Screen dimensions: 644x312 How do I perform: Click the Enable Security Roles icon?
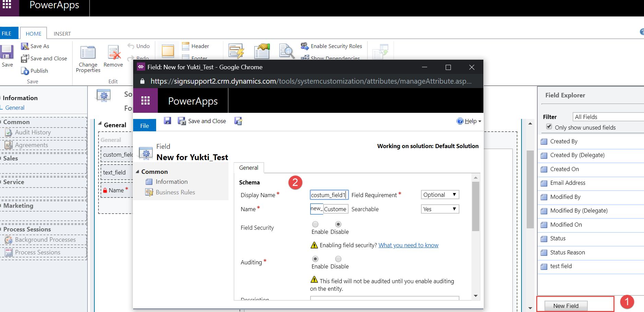tap(305, 46)
